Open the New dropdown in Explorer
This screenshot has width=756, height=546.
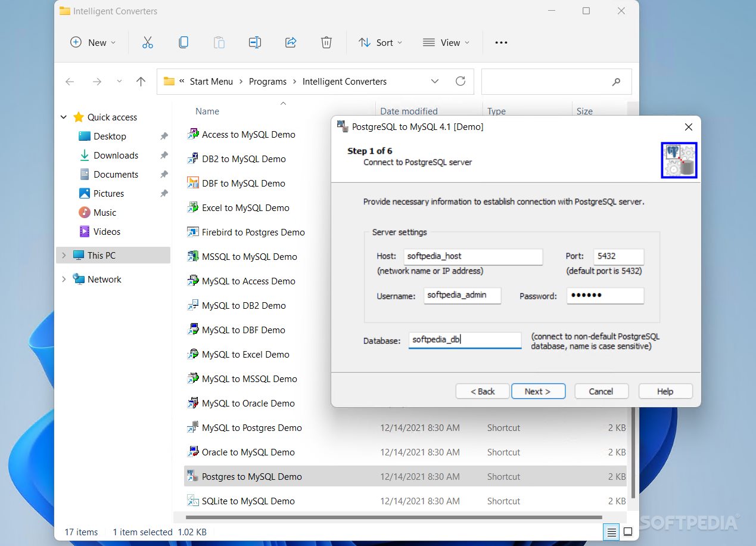(x=93, y=42)
